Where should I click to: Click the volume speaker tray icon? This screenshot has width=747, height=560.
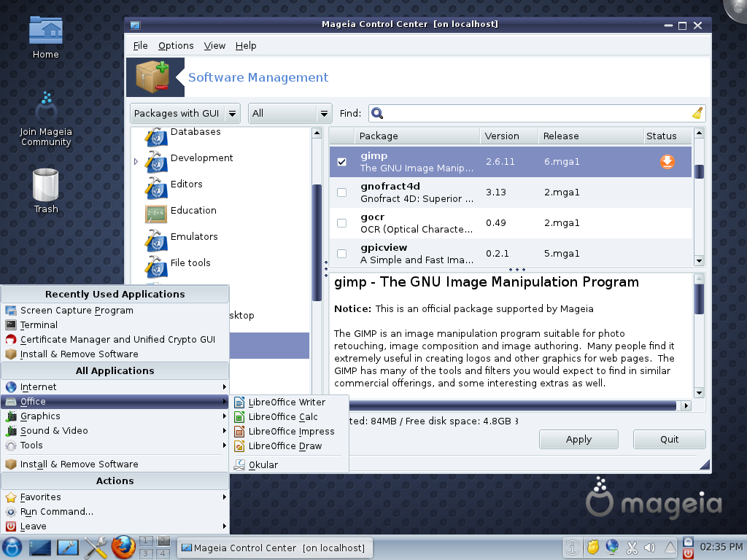pos(650,548)
